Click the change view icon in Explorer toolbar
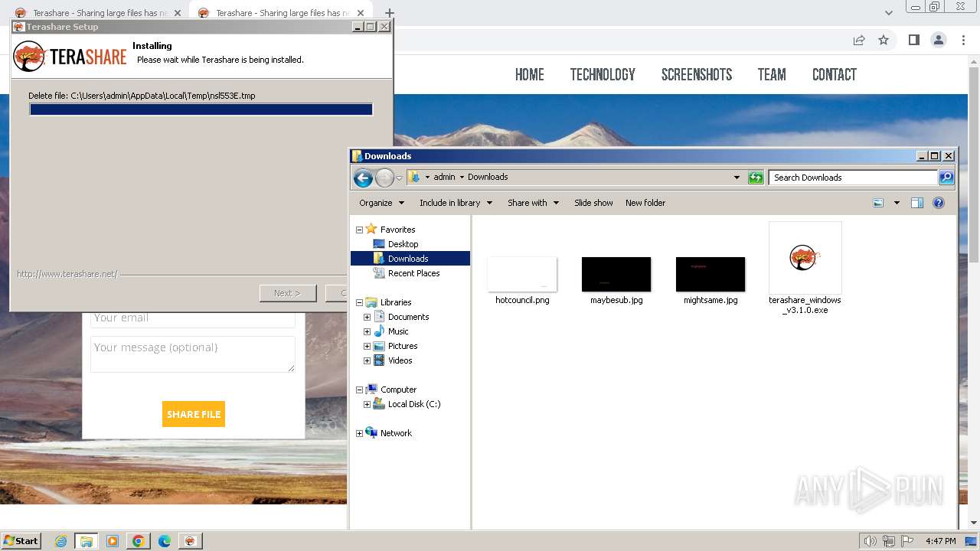 click(878, 203)
